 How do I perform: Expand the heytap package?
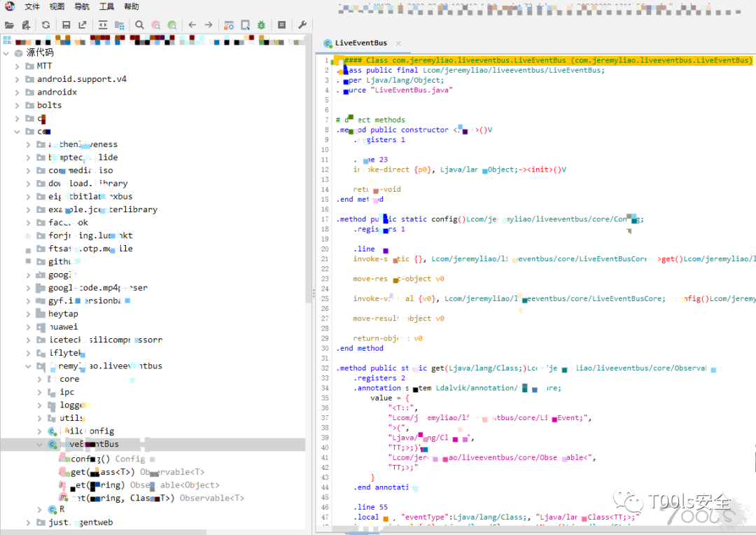[x=29, y=314]
